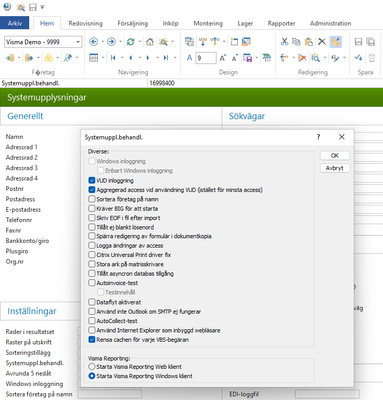Open the Arkiv menu
The image size is (383, 400).
[x=15, y=23]
